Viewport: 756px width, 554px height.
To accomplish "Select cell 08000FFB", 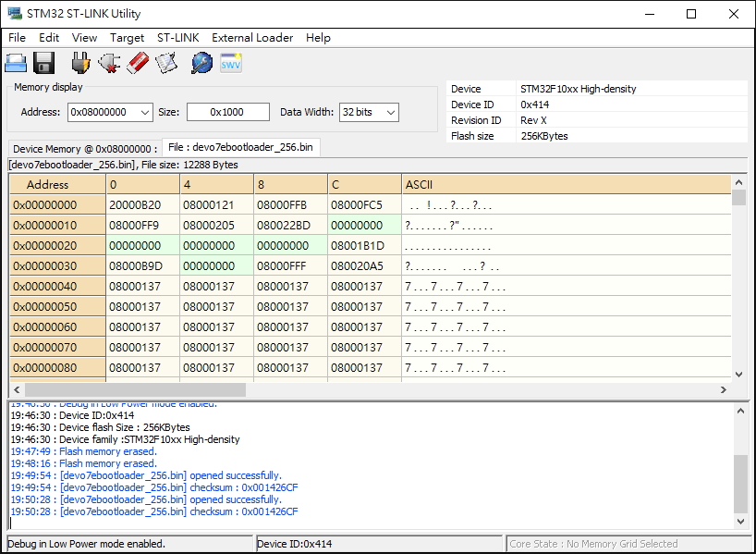I will pyautogui.click(x=290, y=205).
